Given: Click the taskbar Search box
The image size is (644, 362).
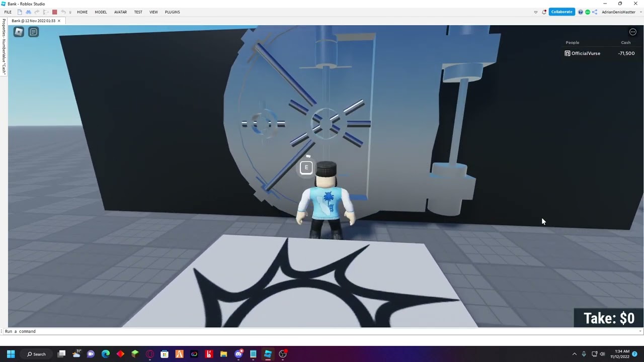Looking at the screenshot, I should click(37, 354).
